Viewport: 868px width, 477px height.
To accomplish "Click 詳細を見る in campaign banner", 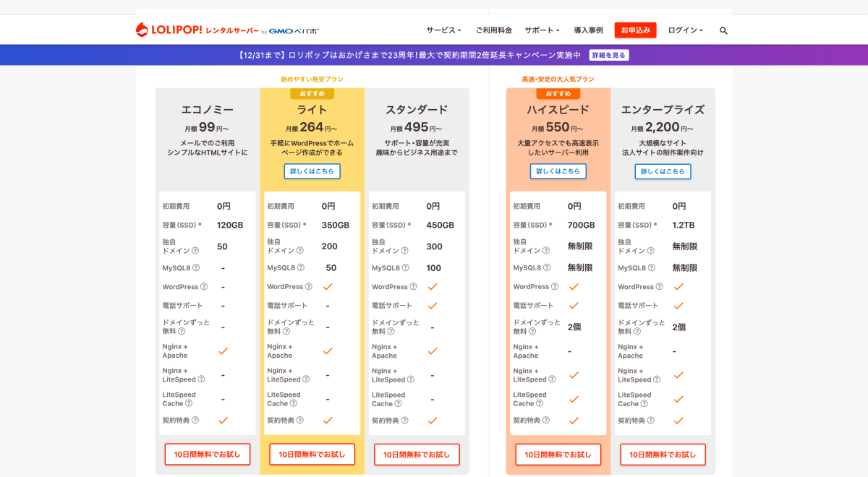I will point(608,55).
